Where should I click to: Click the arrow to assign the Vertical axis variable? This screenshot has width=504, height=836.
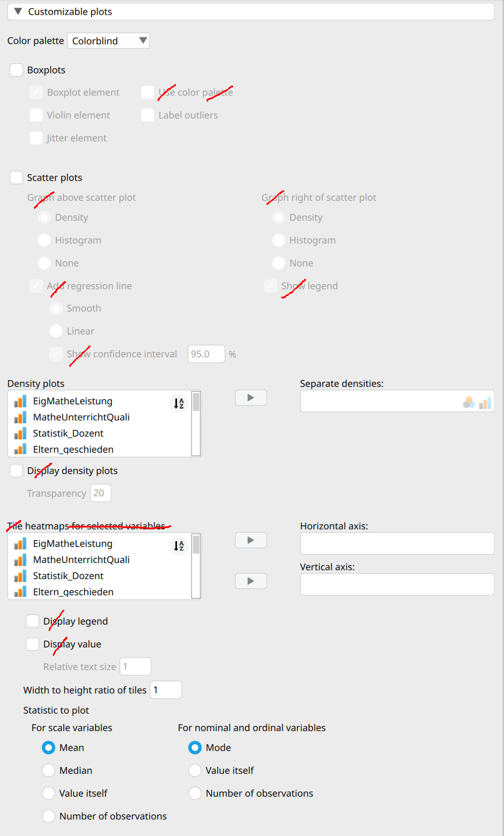point(250,581)
